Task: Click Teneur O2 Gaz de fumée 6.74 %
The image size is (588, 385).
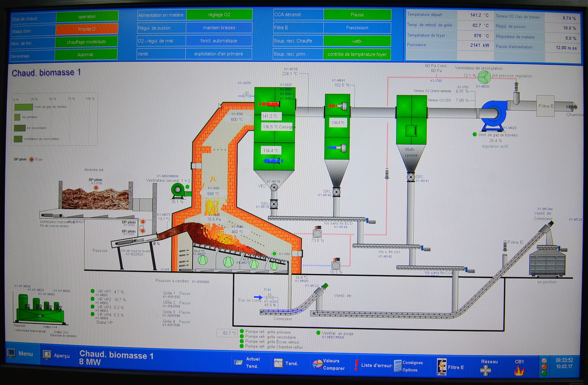Action: (x=569, y=18)
